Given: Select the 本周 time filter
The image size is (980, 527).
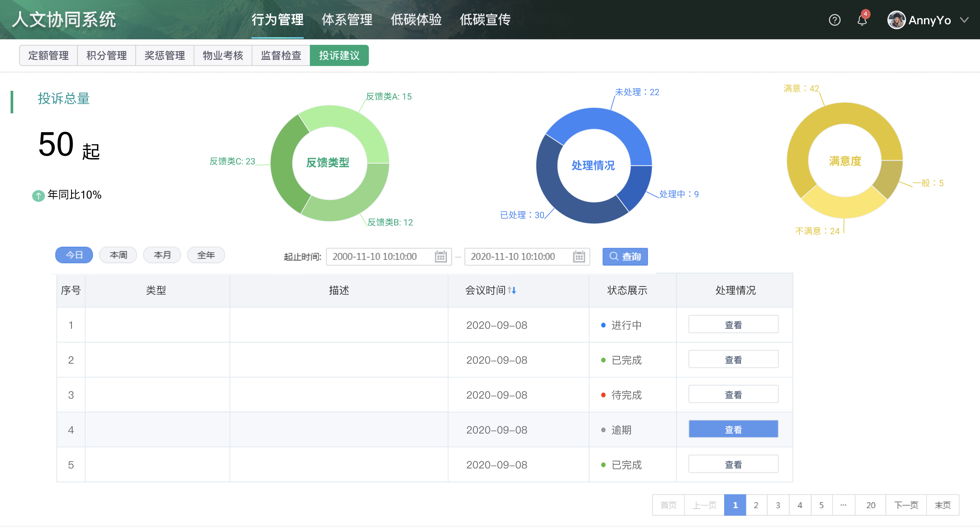Looking at the screenshot, I should [x=118, y=255].
